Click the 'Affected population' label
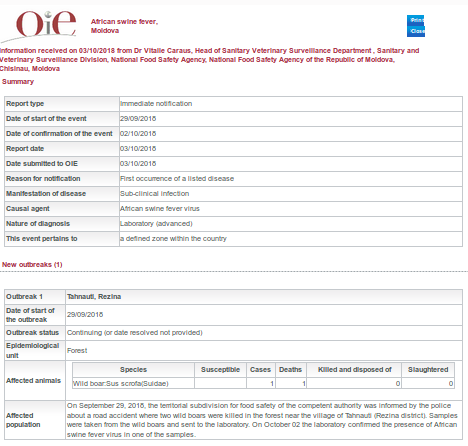468x446 pixels. (23, 420)
